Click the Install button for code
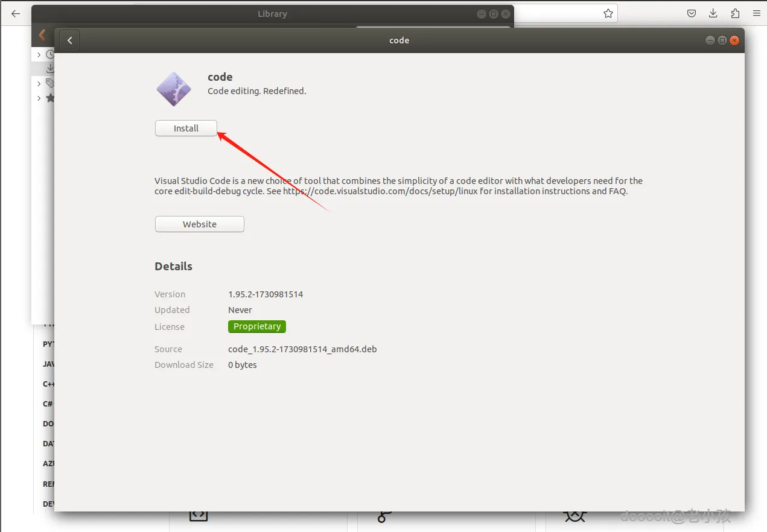The width and height of the screenshot is (767, 532). (186, 128)
